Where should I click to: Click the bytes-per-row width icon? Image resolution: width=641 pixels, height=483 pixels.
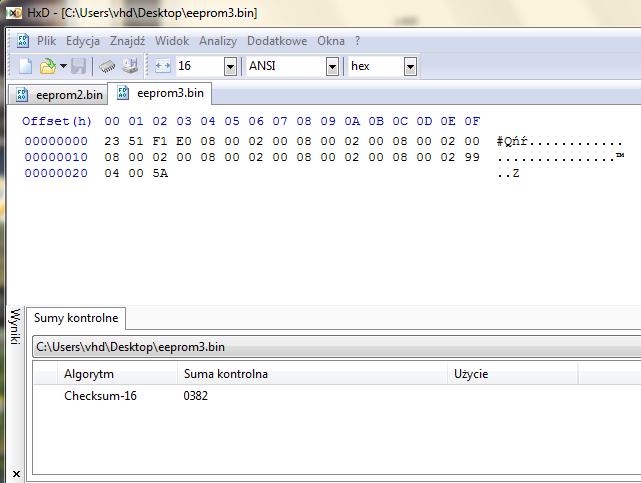pos(163,66)
